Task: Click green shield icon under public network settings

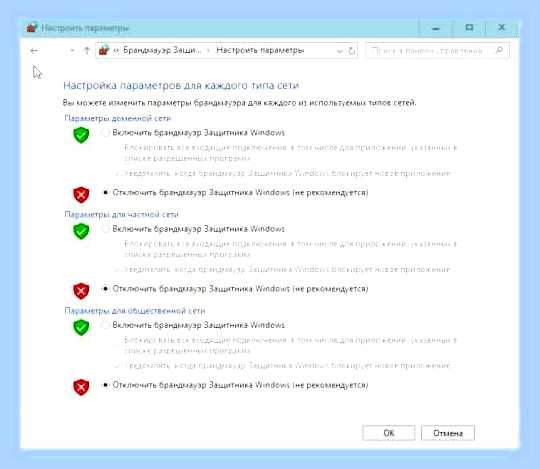Action: (81, 327)
